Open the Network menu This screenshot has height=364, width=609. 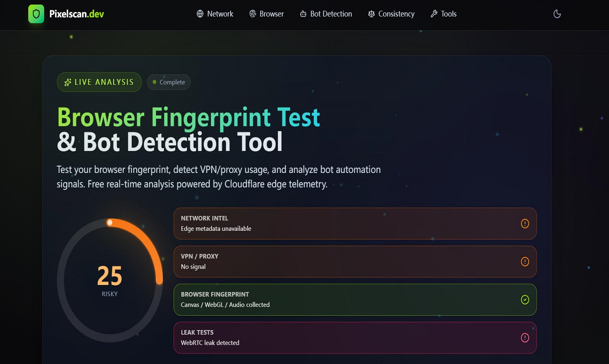[215, 14]
